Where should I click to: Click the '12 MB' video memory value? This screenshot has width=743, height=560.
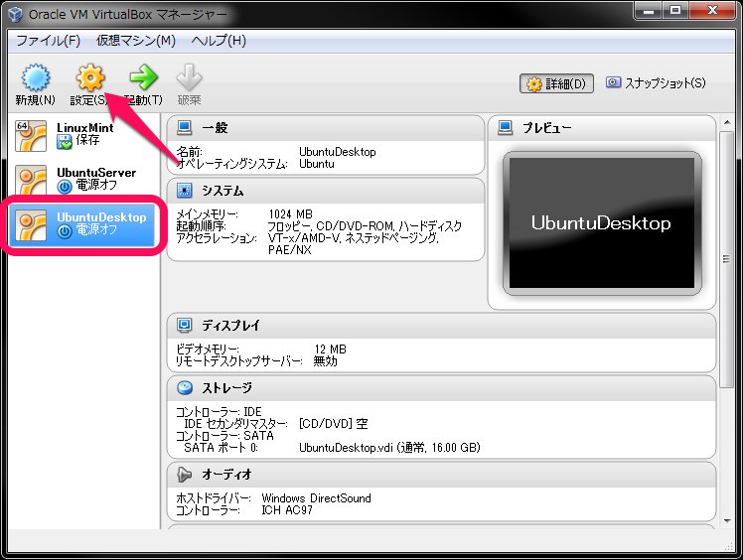[330, 350]
